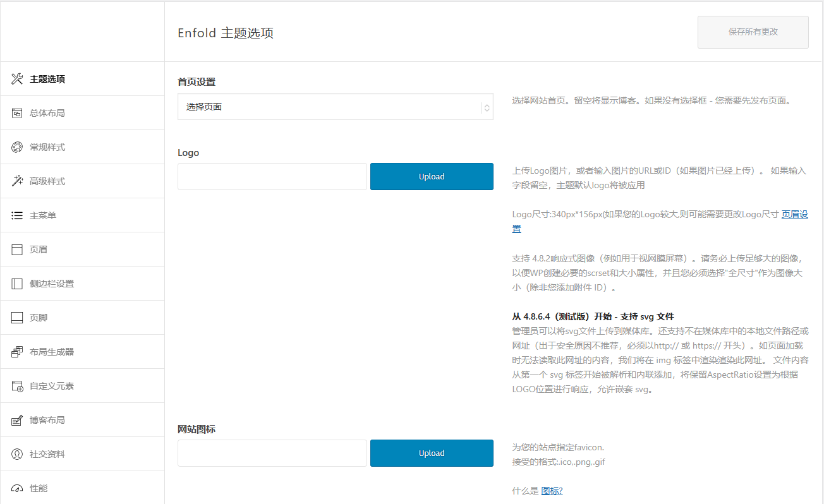The height and width of the screenshot is (504, 824).
Task: Go to 自定义元素 section
Action: tap(82, 386)
